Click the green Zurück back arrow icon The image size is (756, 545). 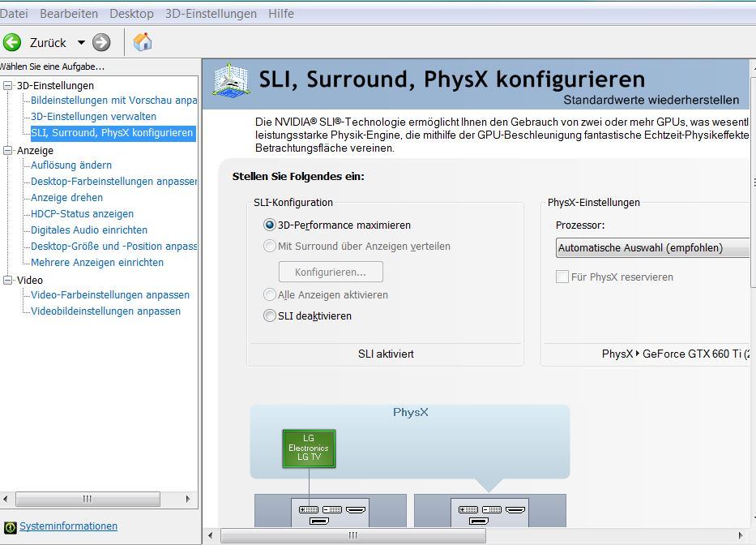12,42
